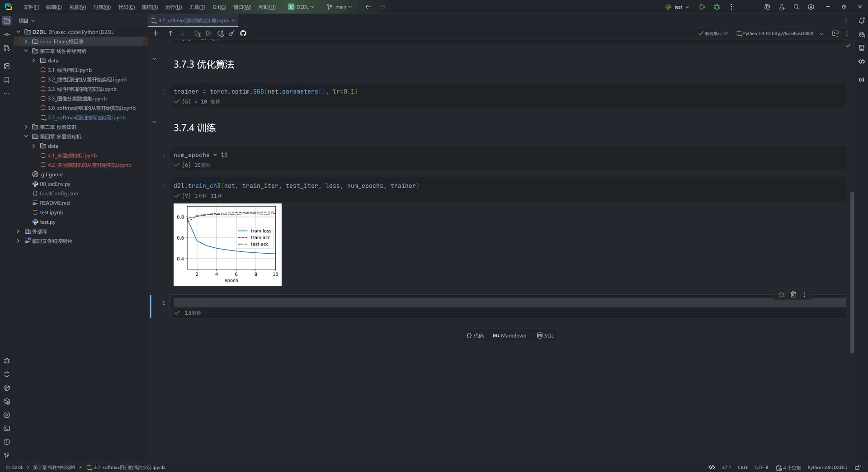The image size is (868, 472).
Task: Open Code With Me user icon
Action: [782, 7]
